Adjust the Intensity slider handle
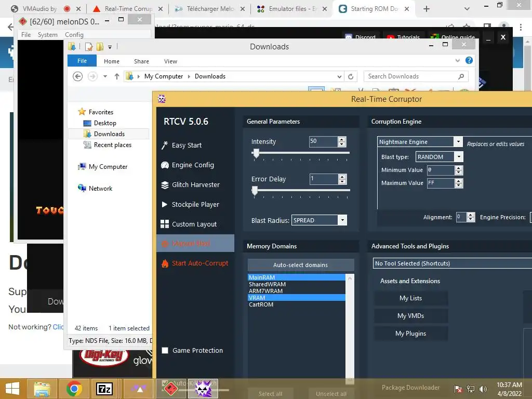Viewport: 532px width, 399px height. pyautogui.click(x=256, y=153)
